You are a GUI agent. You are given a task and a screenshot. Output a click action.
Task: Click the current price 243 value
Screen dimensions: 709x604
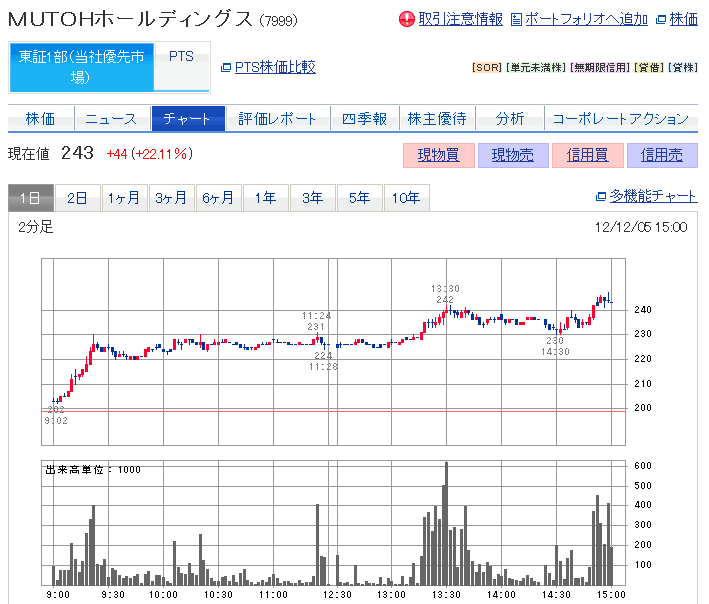(77, 153)
